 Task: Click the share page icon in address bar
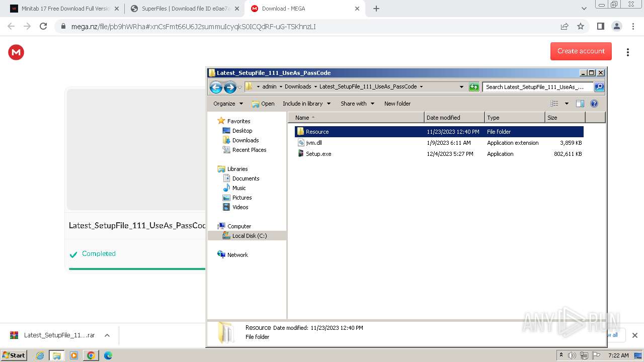click(565, 26)
